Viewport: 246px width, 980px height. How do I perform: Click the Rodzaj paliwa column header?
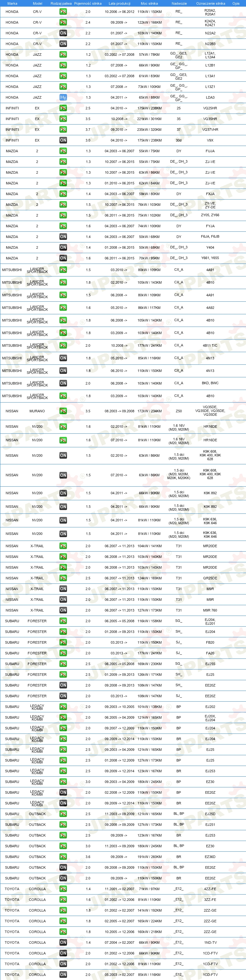click(x=61, y=3)
